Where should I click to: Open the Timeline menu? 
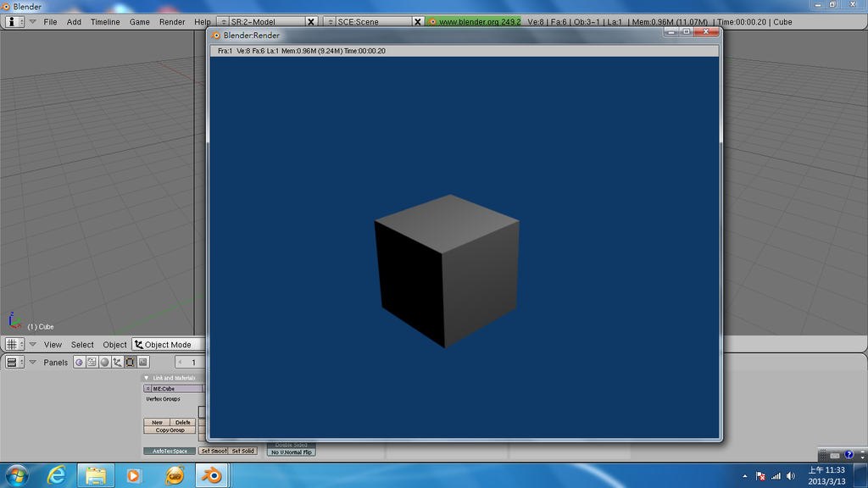105,22
